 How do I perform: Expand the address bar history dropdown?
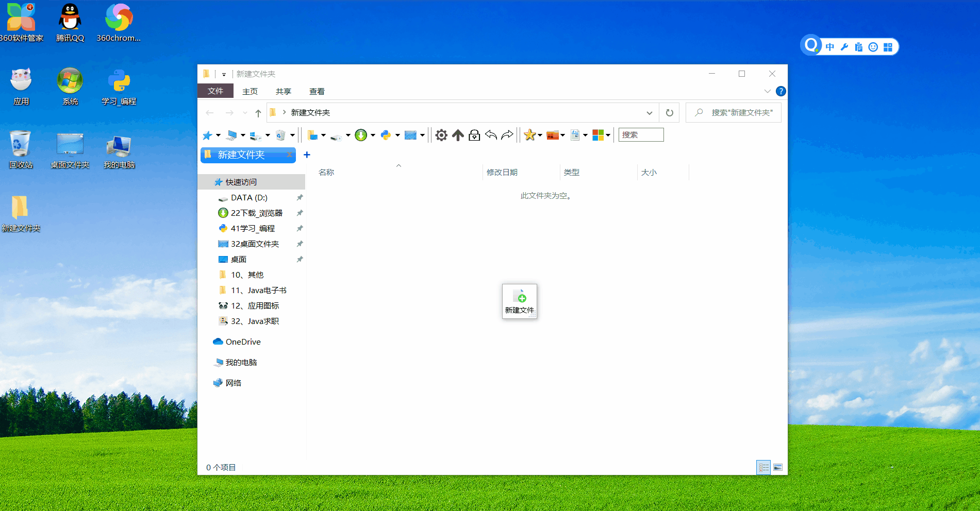coord(649,112)
